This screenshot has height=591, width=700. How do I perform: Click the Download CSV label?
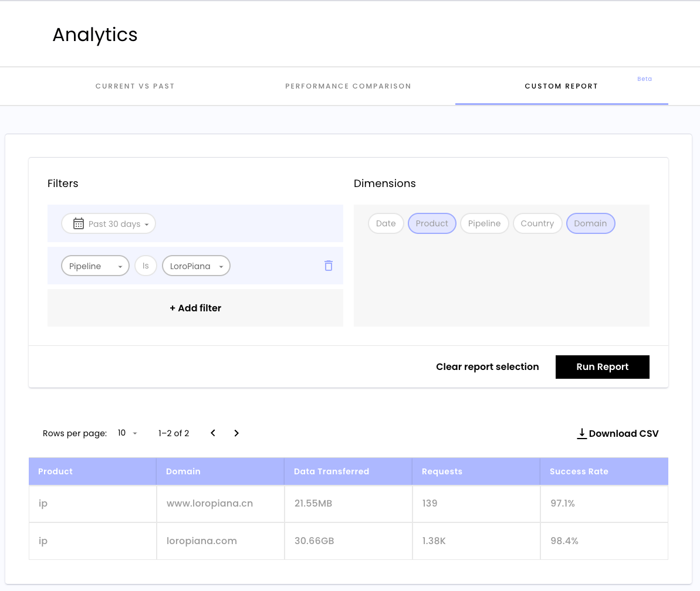click(x=624, y=433)
